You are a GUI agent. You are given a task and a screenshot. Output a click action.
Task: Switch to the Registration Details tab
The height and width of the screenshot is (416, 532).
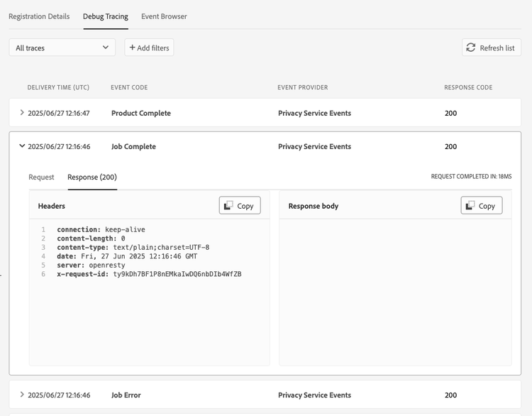(x=39, y=16)
